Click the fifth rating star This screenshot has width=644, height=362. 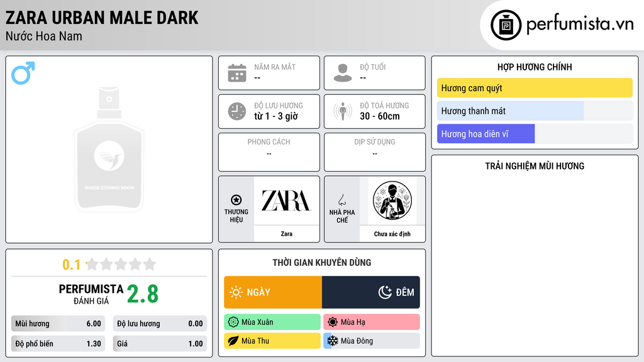coord(150,264)
